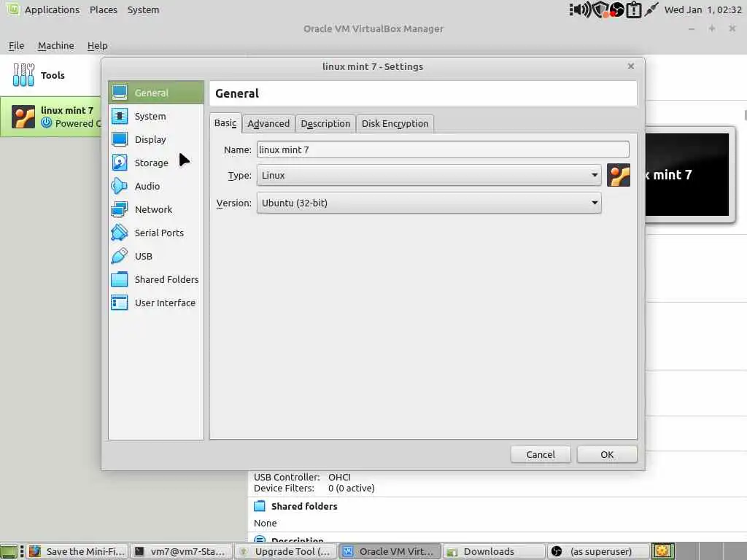747x560 pixels.
Task: Open the Applications menu
Action: click(52, 9)
